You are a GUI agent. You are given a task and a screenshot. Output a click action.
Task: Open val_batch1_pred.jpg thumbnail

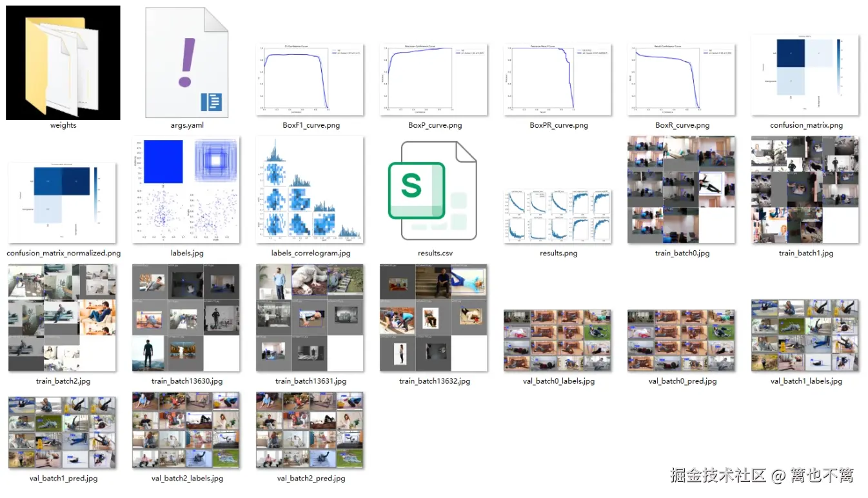(63, 432)
